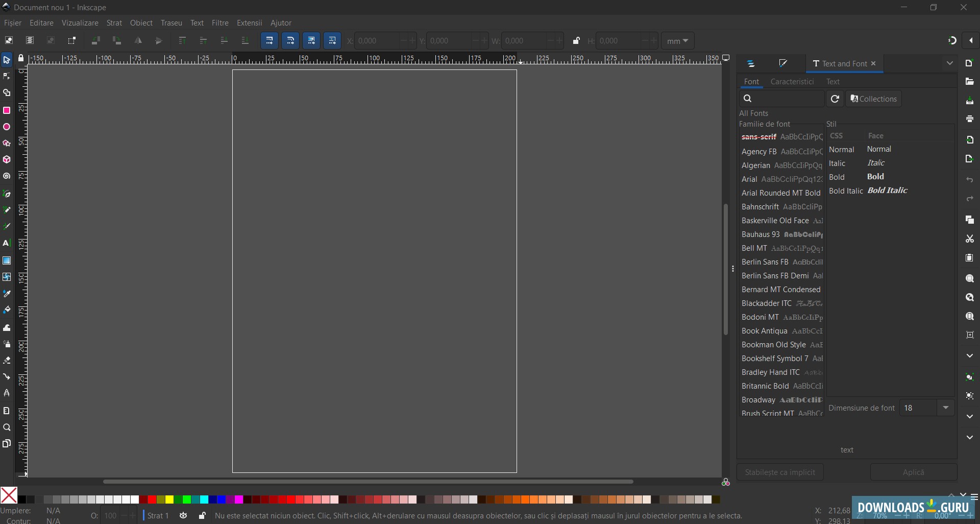
Task: Pick the red color swatch
Action: click(x=152, y=499)
